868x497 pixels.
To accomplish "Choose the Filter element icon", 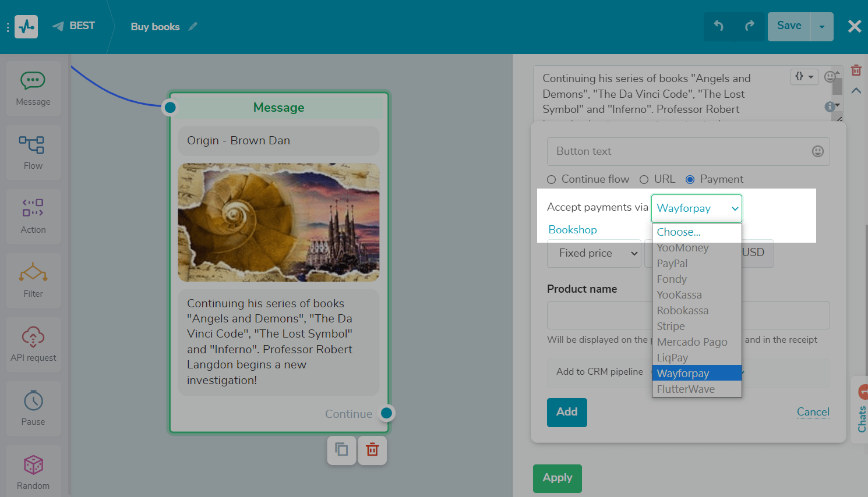I will [x=33, y=272].
